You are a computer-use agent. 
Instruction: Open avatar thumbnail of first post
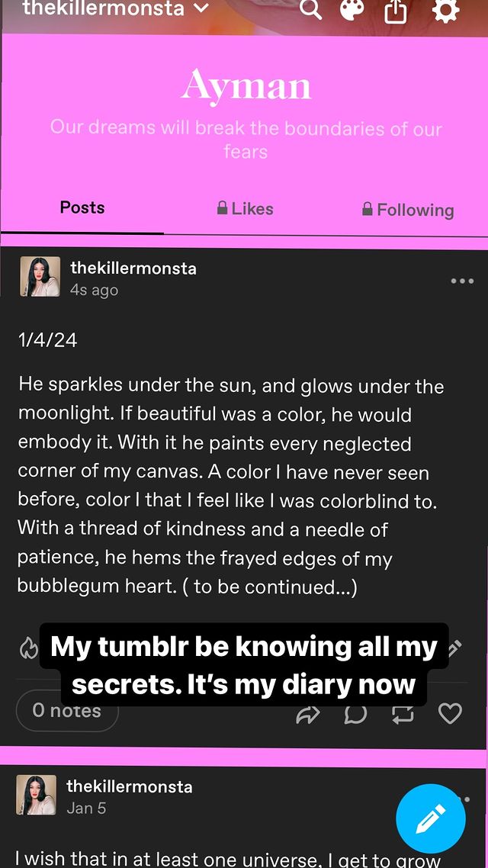point(40,276)
